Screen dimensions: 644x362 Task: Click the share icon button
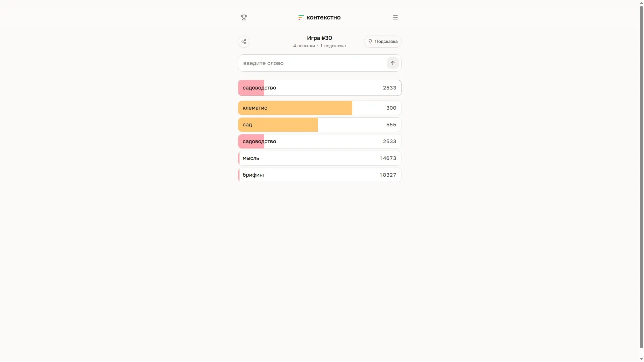coord(244,42)
